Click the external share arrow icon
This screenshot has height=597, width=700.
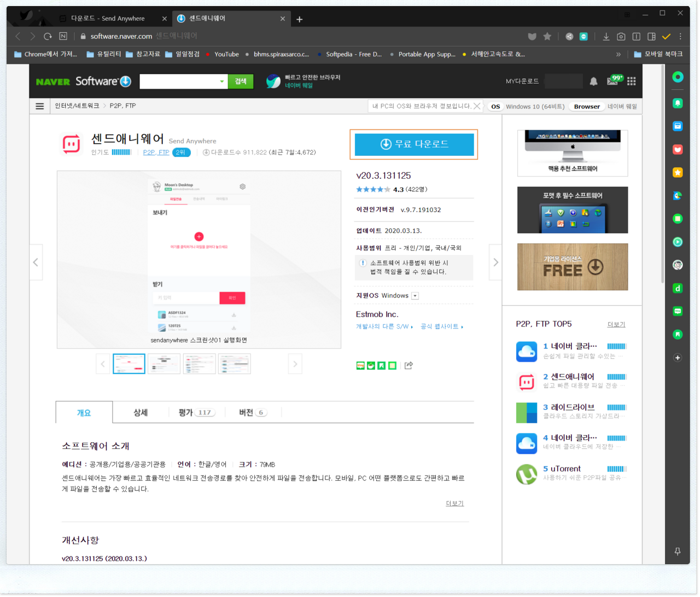[x=409, y=365]
